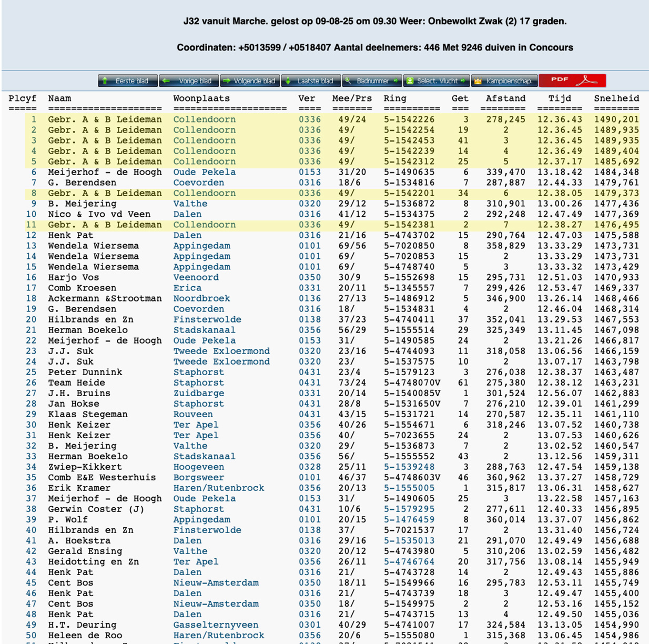The width and height of the screenshot is (649, 644).
Task: Follow the Zuidbarge town link
Action: pos(199,393)
